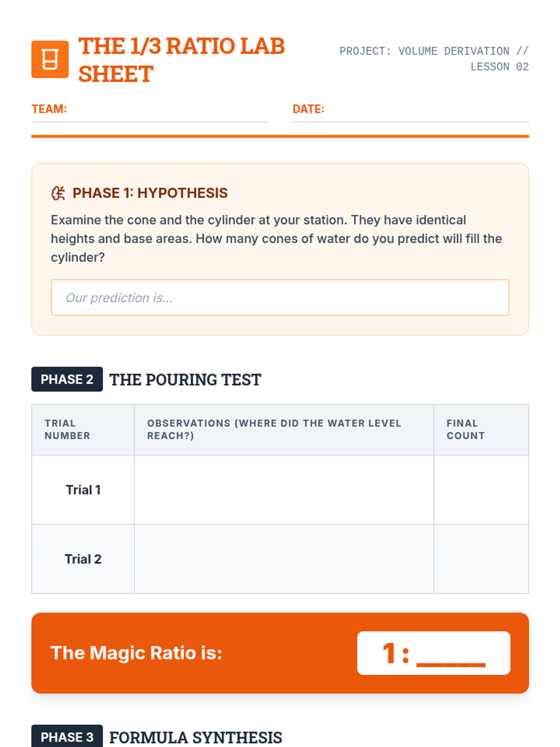Click the Final Count column header
The image size is (560, 747).
pyautogui.click(x=466, y=430)
